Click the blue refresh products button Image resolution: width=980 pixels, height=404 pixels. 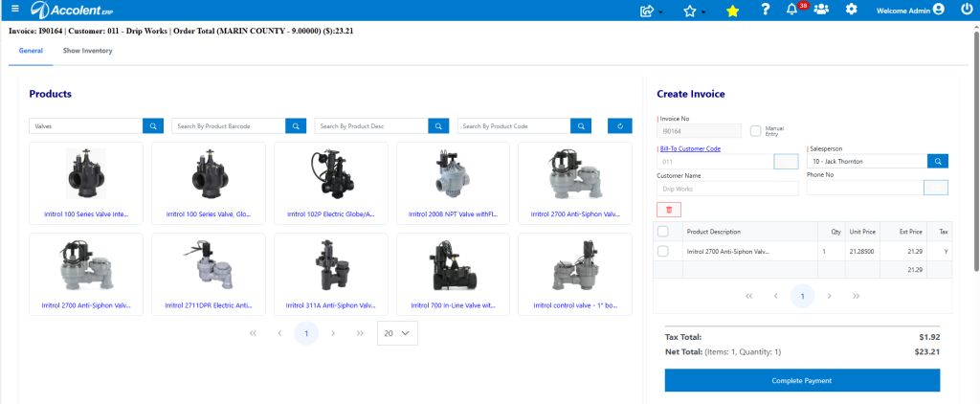[620, 125]
